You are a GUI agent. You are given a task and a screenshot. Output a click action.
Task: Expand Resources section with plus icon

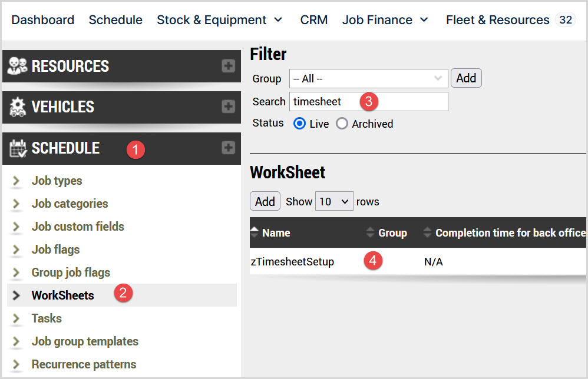228,66
